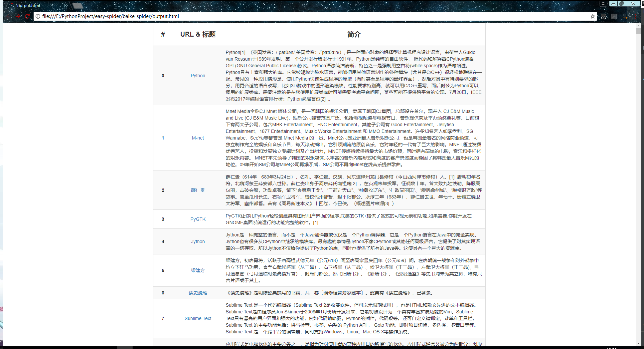Screen dimensions: 644x349
Task: Click the scrollbar up arrow
Action: 638,25
